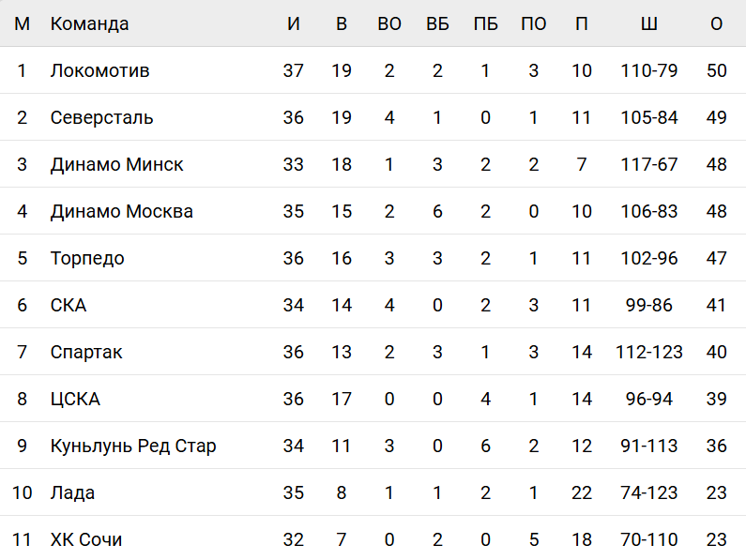Viewport: 746px width, 560px height.
Task: Select the М position column header
Action: tap(23, 23)
